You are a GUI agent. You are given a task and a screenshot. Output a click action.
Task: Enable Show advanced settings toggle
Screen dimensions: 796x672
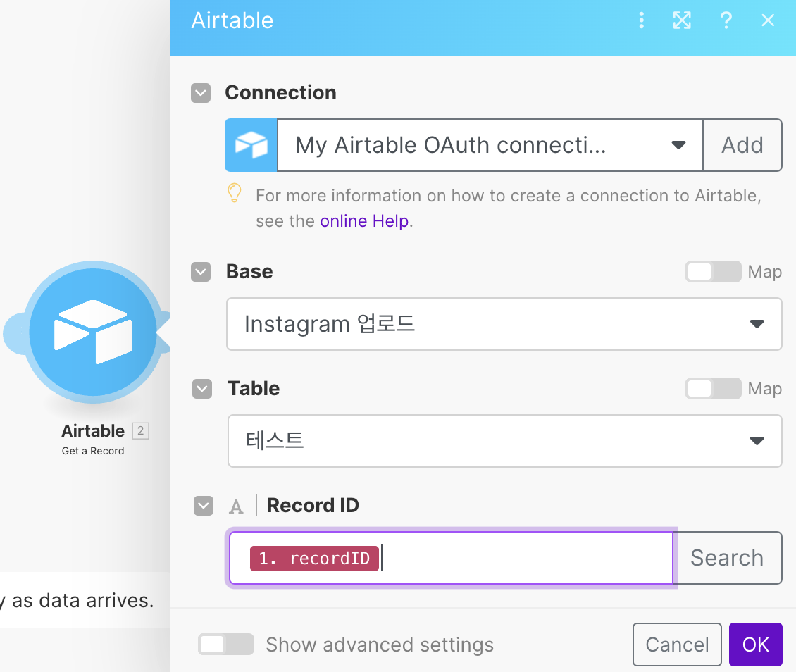tap(226, 644)
